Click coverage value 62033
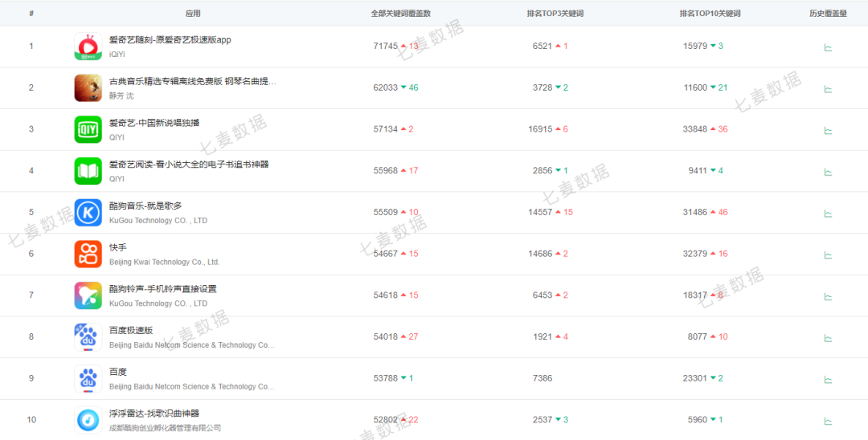This screenshot has height=440, width=868. click(x=386, y=88)
